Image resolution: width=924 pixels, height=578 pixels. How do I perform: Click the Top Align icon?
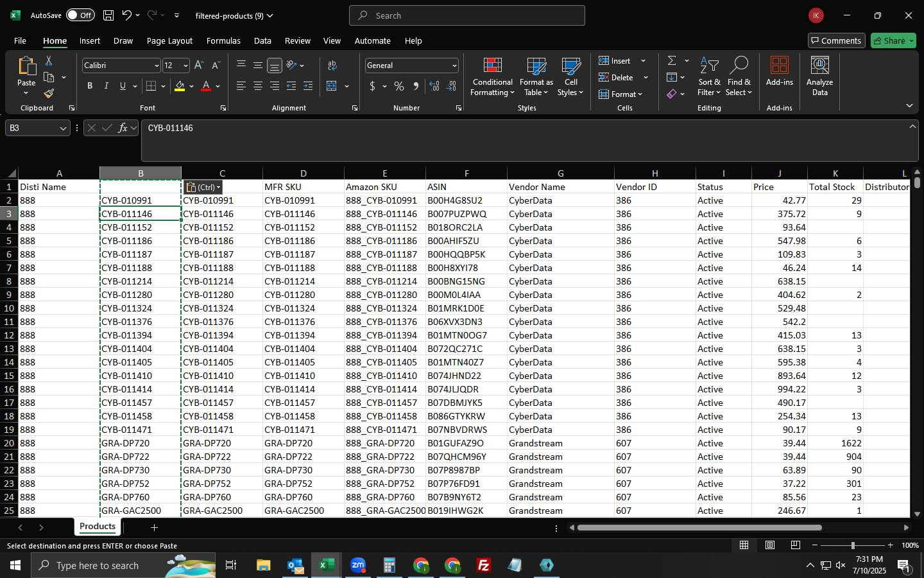(x=241, y=66)
